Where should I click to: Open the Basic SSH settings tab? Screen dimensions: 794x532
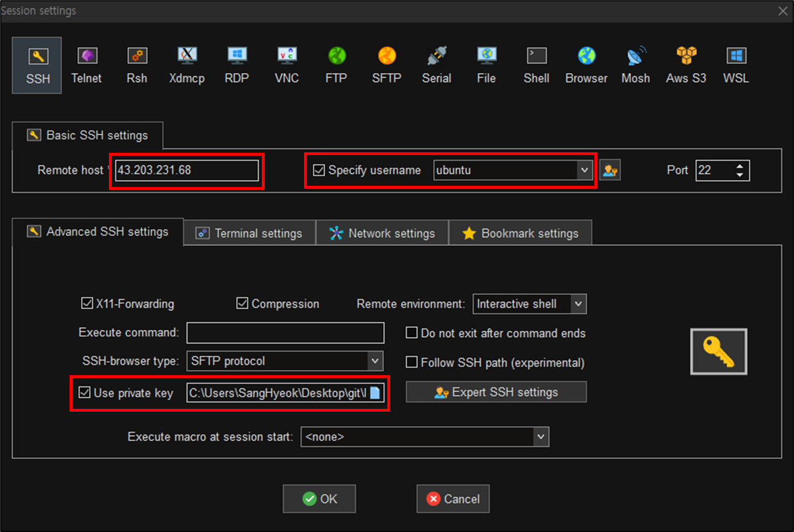click(88, 135)
